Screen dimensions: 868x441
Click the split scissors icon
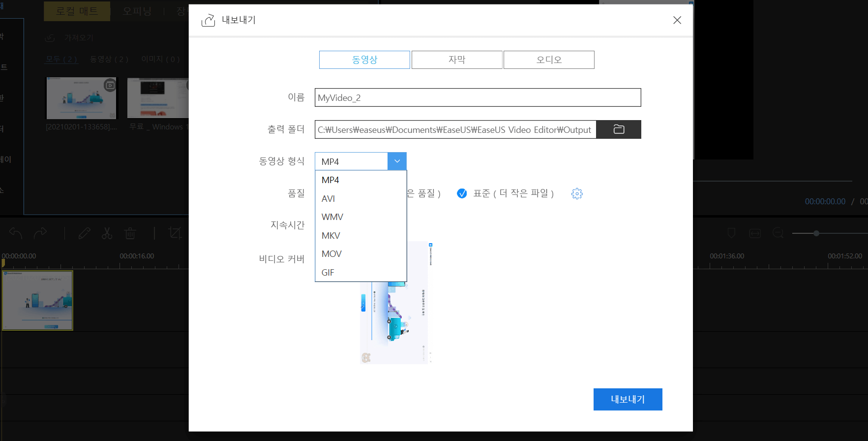(x=107, y=233)
